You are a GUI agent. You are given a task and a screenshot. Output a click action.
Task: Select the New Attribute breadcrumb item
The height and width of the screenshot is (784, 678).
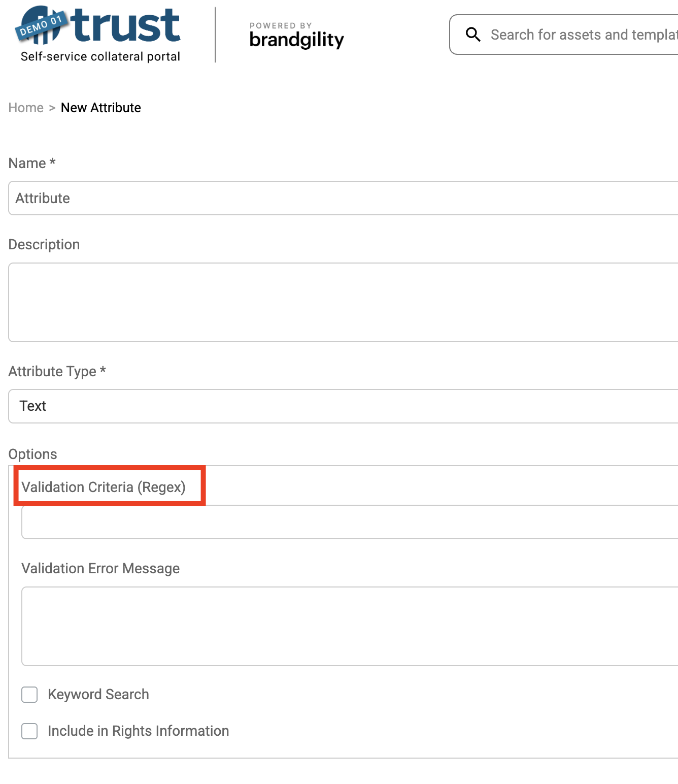click(x=100, y=108)
